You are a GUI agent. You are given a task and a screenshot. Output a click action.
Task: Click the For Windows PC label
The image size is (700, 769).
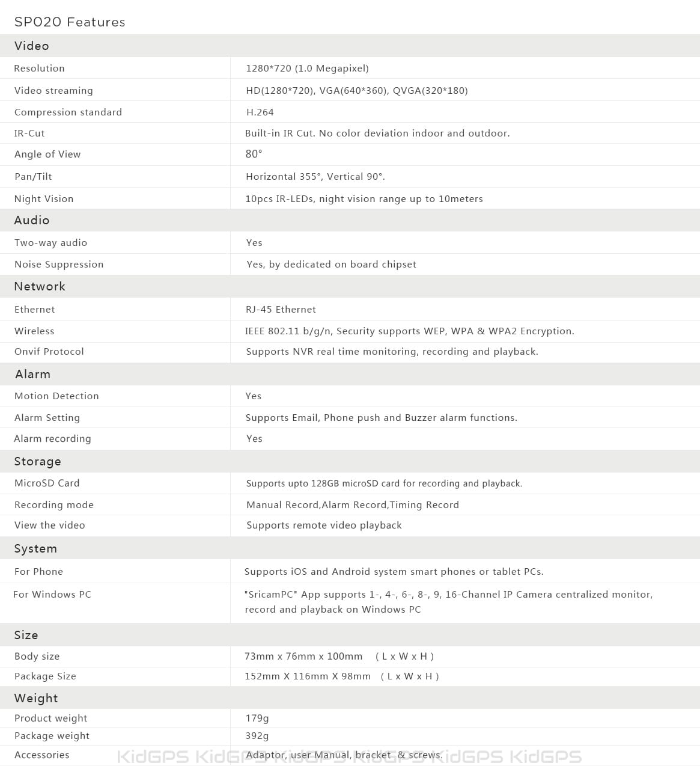(52, 595)
